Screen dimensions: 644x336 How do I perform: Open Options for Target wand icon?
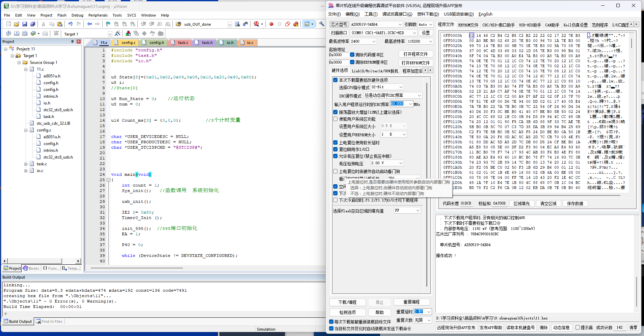click(117, 33)
